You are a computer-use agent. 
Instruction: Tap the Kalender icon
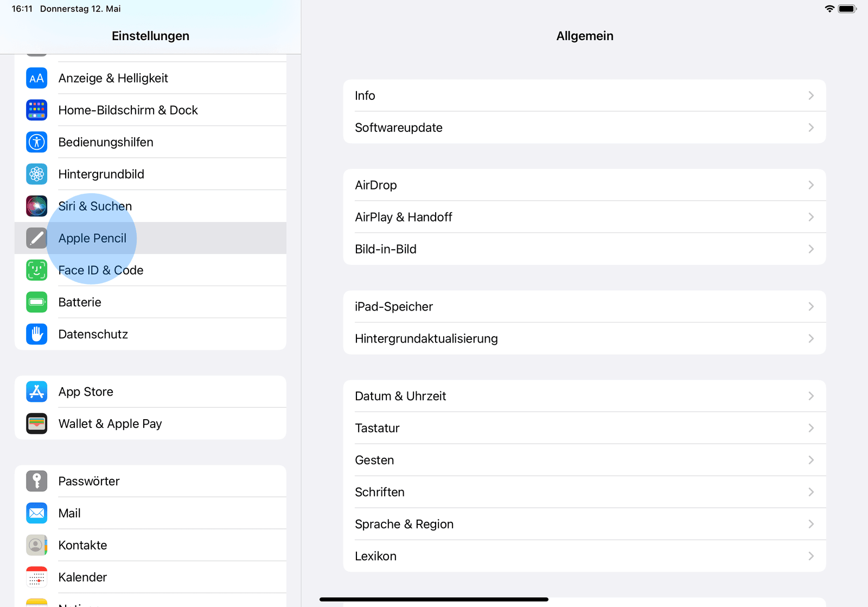[37, 578]
